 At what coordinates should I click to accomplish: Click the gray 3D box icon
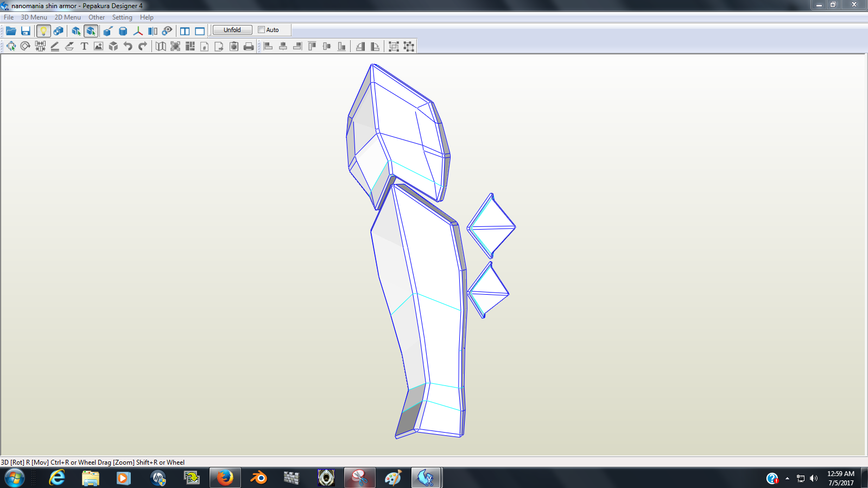tap(113, 46)
